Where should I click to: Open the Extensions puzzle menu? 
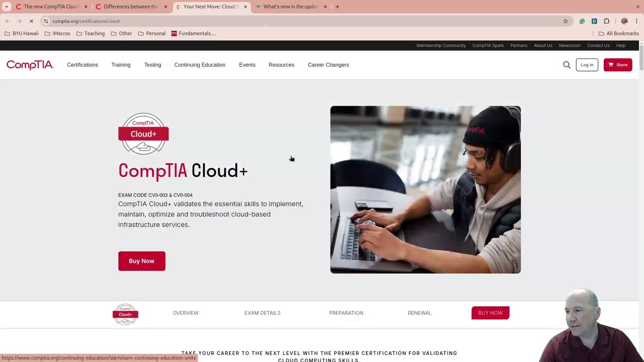pyautogui.click(x=607, y=21)
